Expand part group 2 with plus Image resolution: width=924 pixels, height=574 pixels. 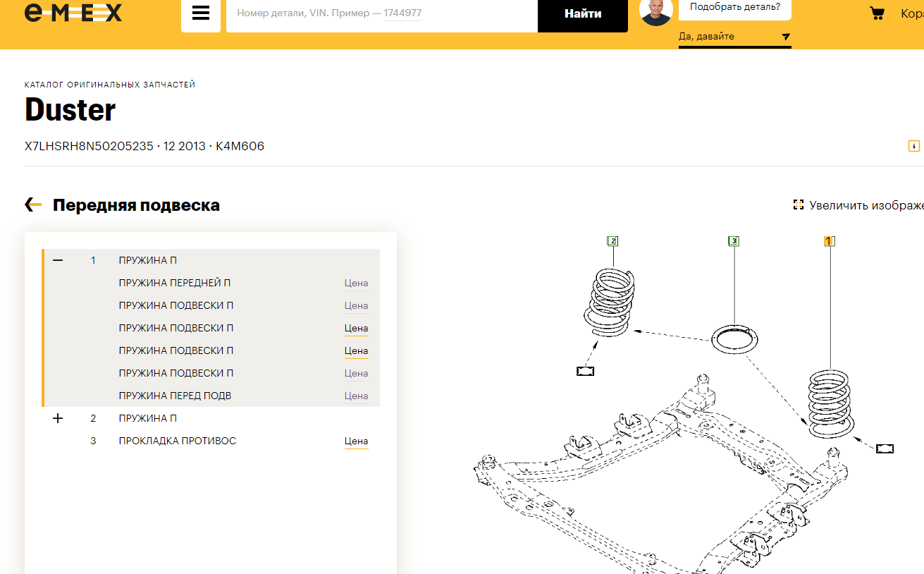[x=58, y=418]
